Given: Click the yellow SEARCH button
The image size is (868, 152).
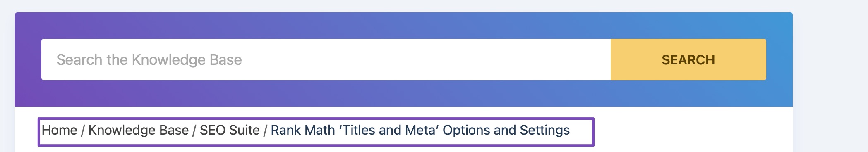Looking at the screenshot, I should pyautogui.click(x=688, y=59).
